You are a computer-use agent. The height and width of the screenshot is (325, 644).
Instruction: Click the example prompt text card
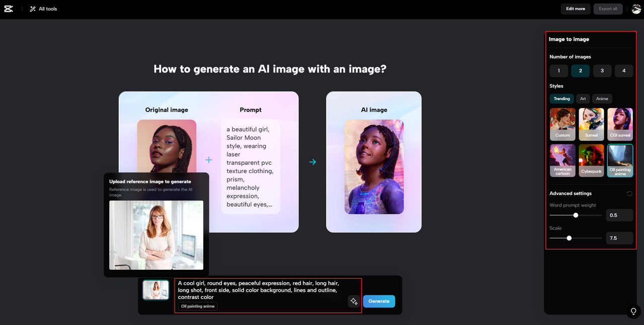[250, 167]
